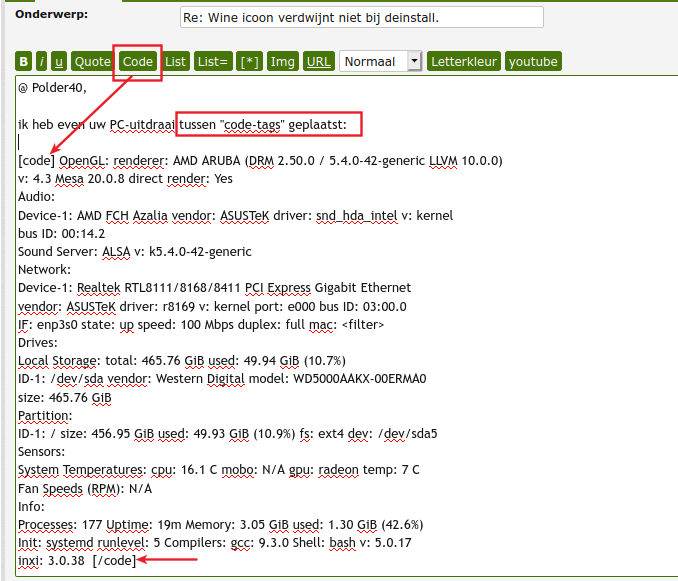The image size is (678, 581).
Task: Insert link tag with URL button
Action: point(319,61)
